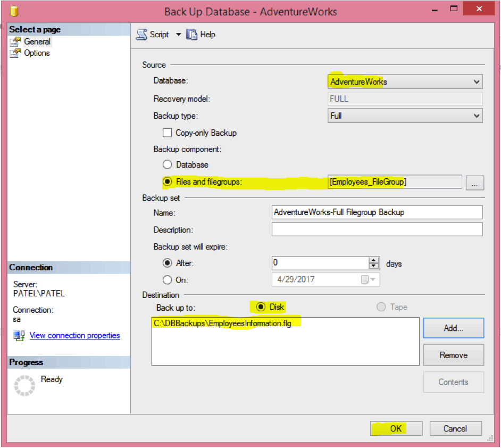Click the Add... button
This screenshot has height=448, width=501.
453,328
